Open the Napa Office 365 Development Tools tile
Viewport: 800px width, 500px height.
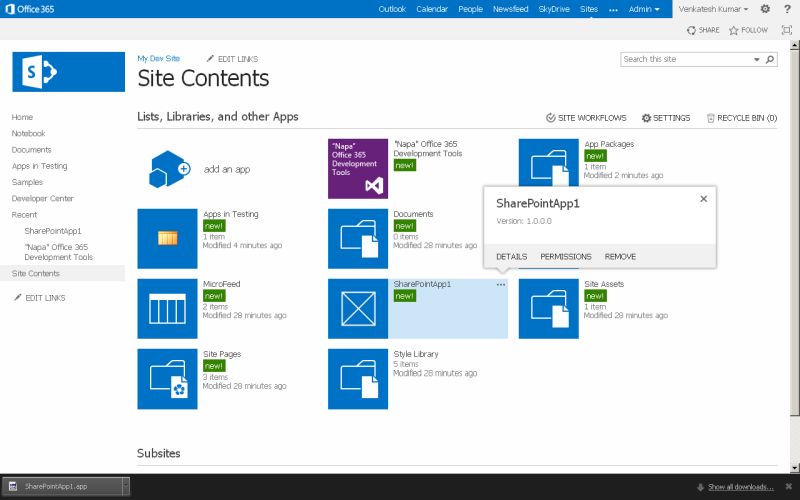tap(358, 169)
